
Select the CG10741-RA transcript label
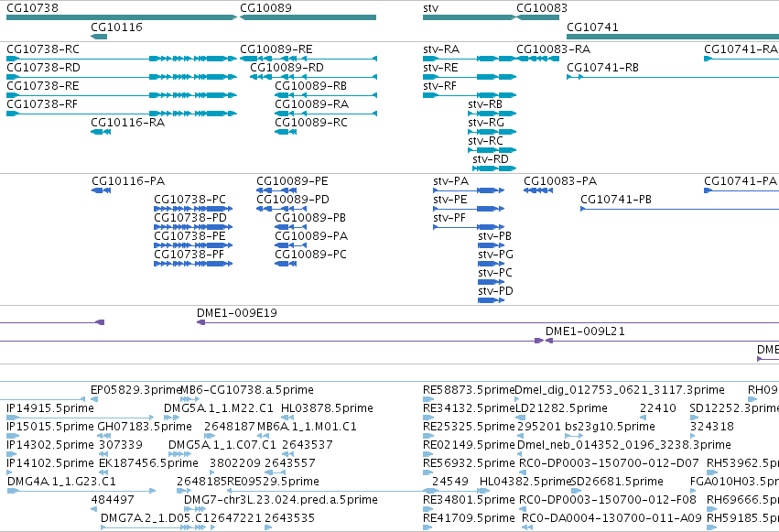click(x=741, y=49)
